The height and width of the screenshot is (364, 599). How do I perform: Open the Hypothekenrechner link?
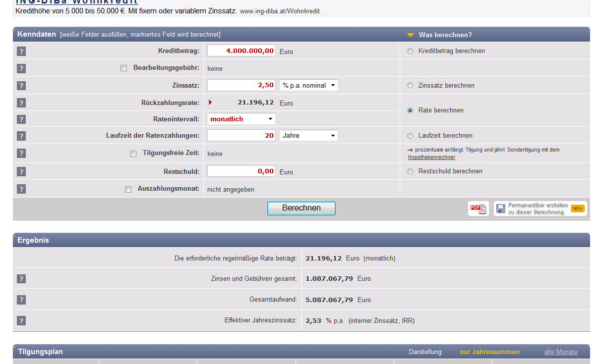[x=431, y=157]
